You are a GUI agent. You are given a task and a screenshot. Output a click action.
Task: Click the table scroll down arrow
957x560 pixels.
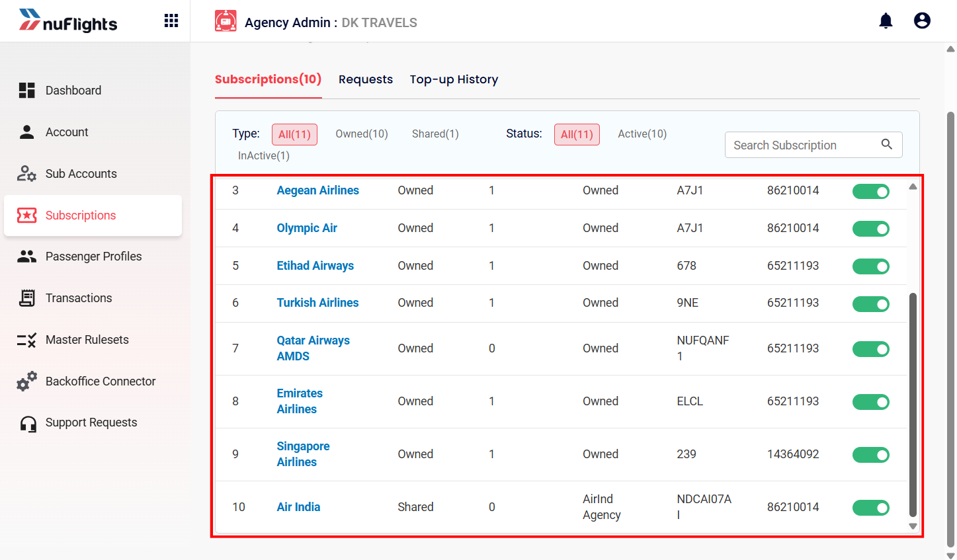click(x=913, y=526)
